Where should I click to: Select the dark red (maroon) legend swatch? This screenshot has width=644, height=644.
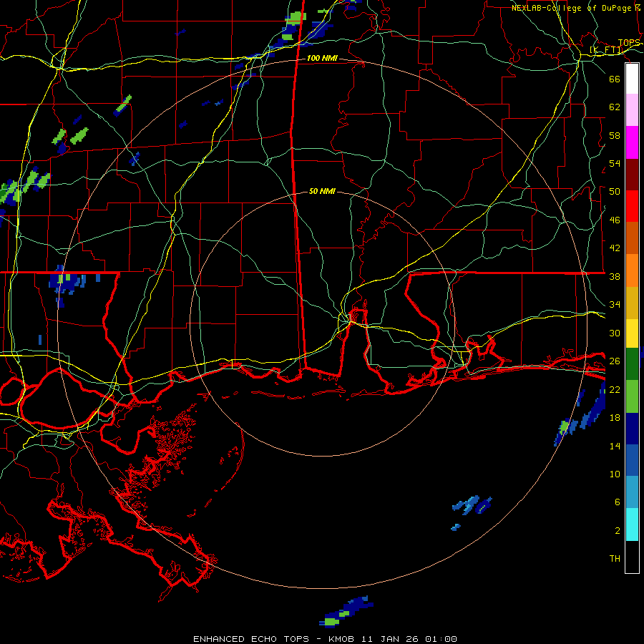(x=632, y=174)
